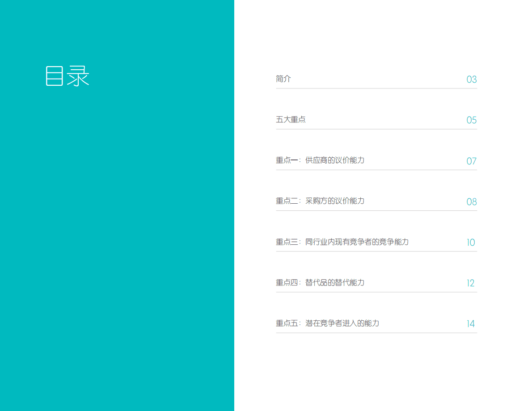Image resolution: width=532 pixels, height=411 pixels.
Task: Click page number 12 beside 重点四
Action: click(x=471, y=283)
